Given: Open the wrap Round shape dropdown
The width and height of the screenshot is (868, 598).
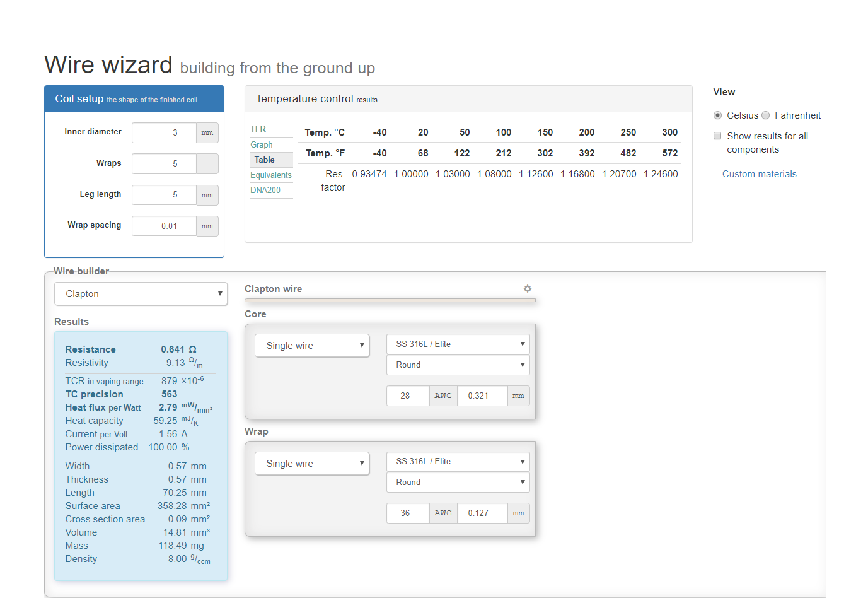Looking at the screenshot, I should 458,482.
